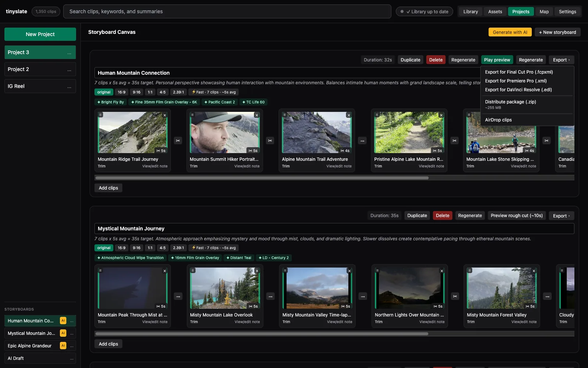588x368 pixels.
Task: Click the AI badge on Epic Alpine Grandeur
Action: 63,346
